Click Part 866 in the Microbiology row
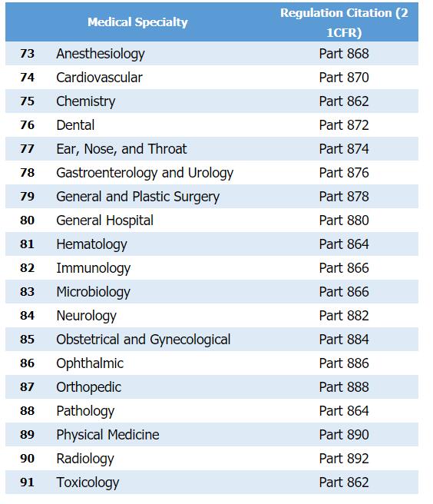This screenshot has height=504, width=433. coord(344,292)
